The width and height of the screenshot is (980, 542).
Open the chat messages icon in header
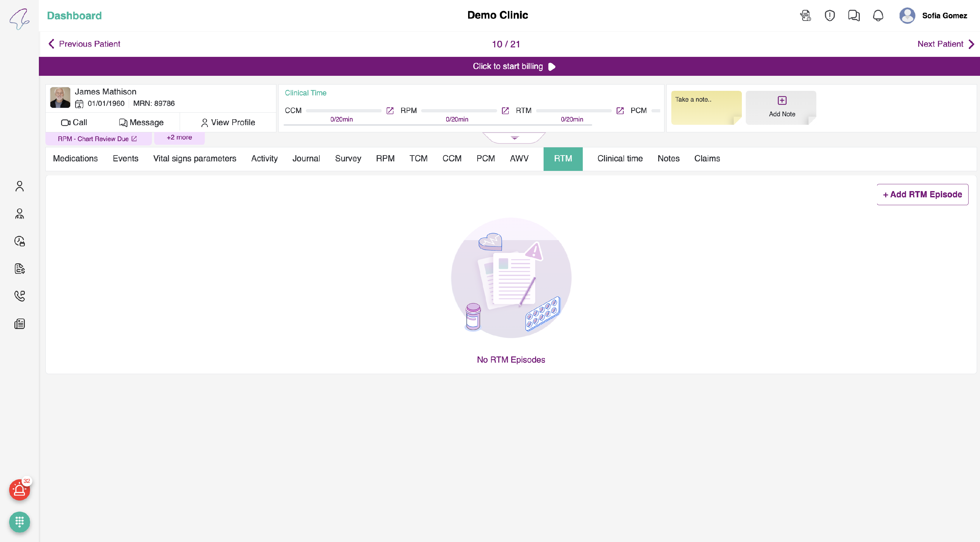(x=854, y=16)
